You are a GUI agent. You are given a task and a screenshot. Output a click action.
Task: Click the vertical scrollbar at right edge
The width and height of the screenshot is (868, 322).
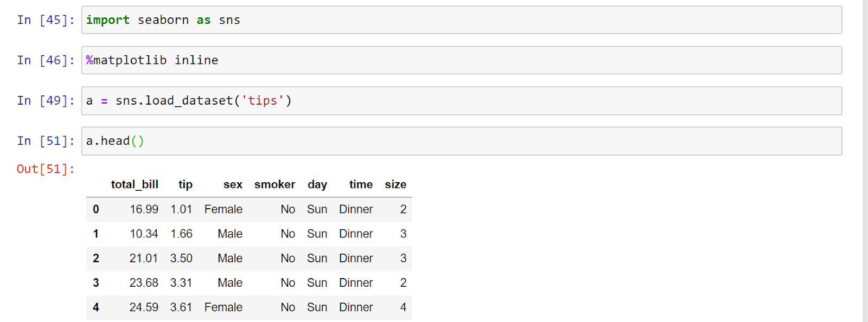(x=865, y=161)
